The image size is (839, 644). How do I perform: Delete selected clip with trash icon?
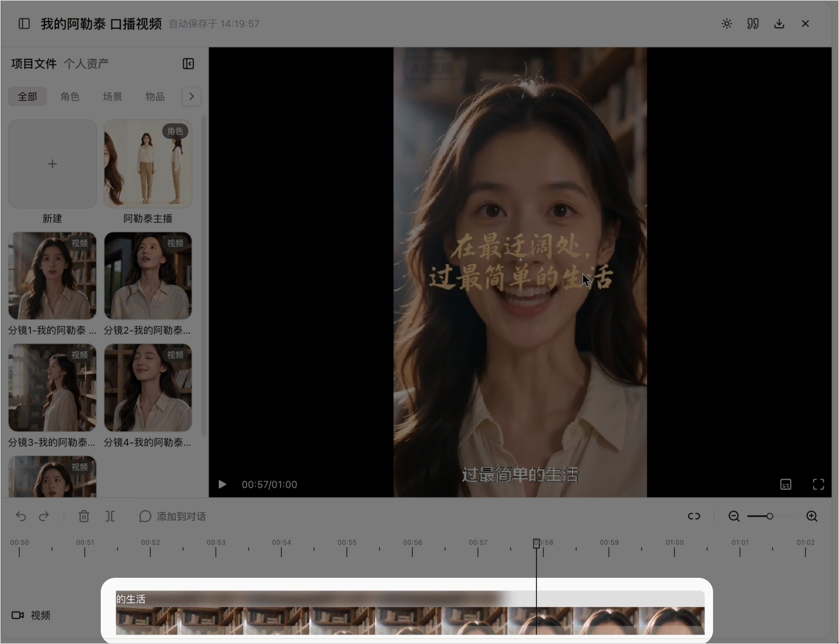(84, 516)
